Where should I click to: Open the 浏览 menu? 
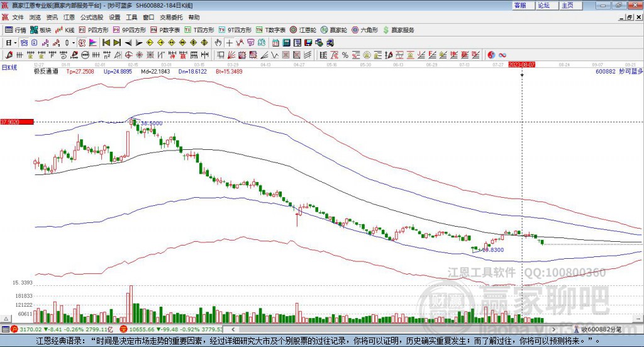coord(35,17)
